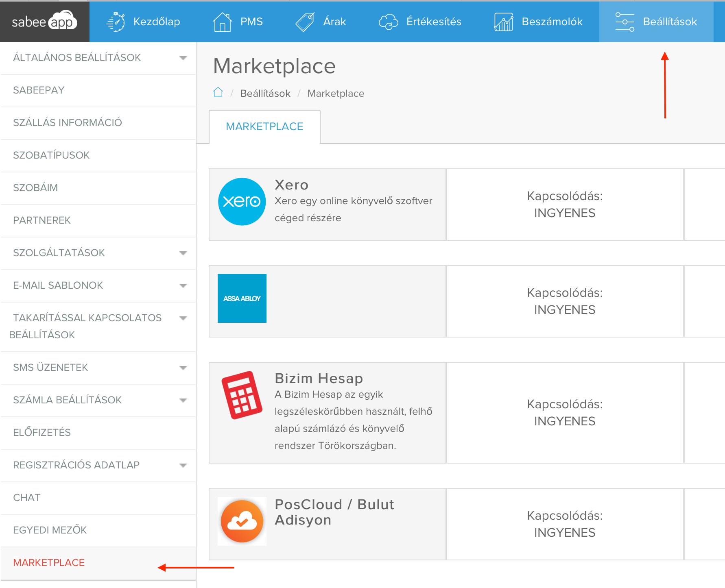The height and width of the screenshot is (588, 725).
Task: Click the SMS ÜZENETEK label
Action: tap(50, 368)
